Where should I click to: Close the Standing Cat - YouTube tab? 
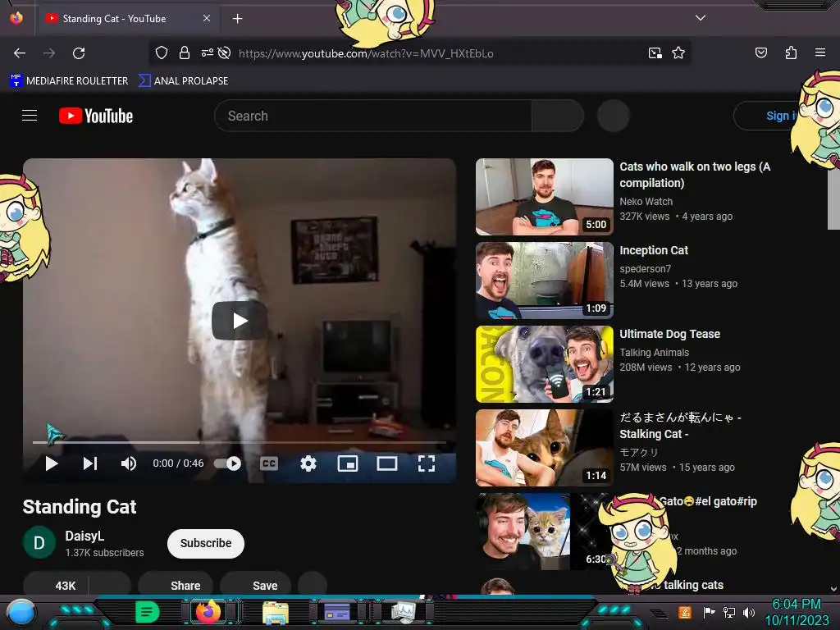pyautogui.click(x=207, y=18)
